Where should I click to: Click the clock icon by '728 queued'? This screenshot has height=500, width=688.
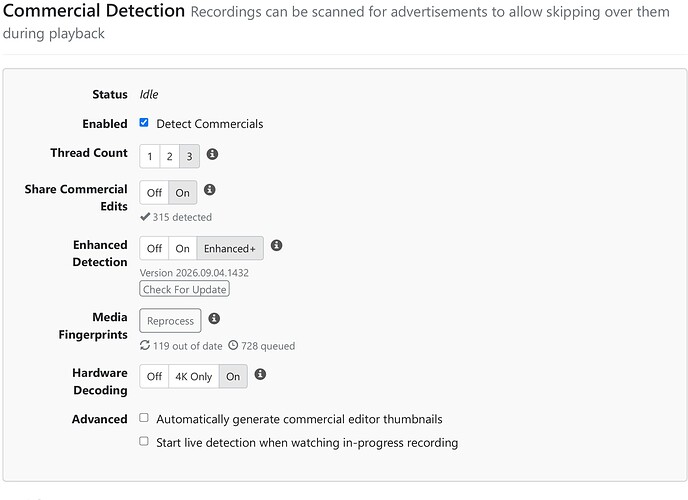pos(233,346)
